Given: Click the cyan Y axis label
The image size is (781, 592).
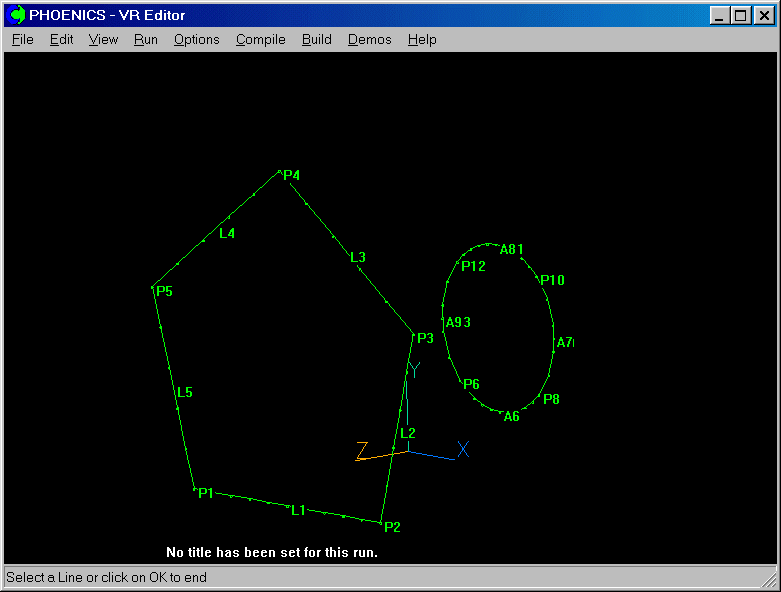Looking at the screenshot, I should click(x=414, y=369).
